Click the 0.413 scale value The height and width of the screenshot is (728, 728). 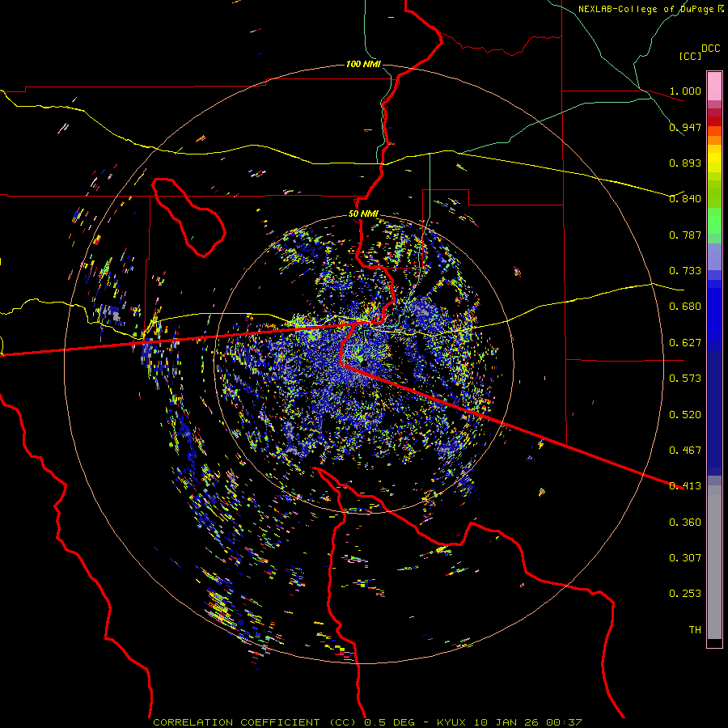point(685,486)
